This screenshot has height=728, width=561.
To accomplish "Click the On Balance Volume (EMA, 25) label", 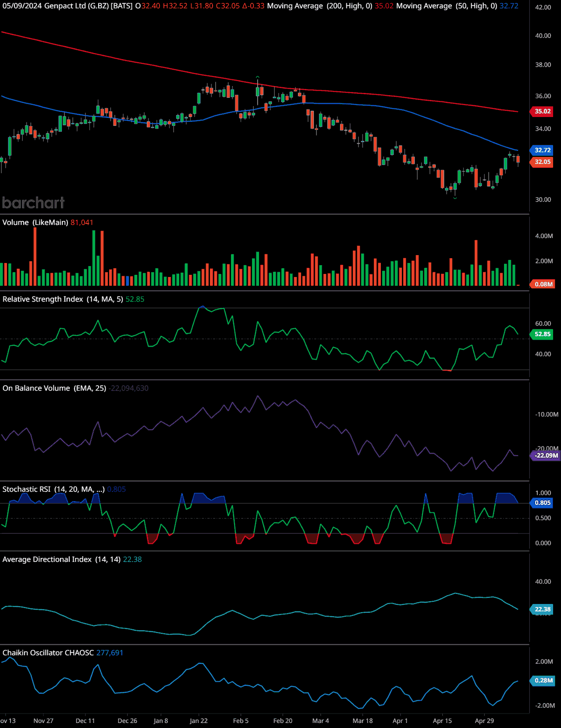I will coord(54,388).
